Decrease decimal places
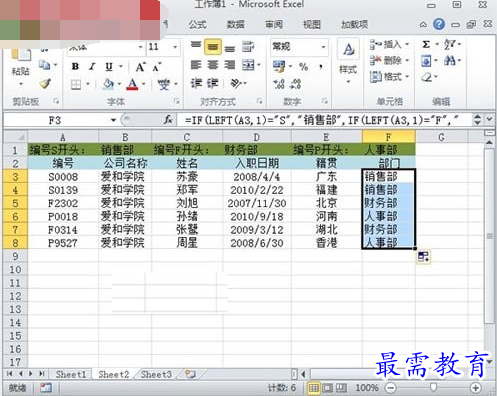Viewport: 497px width, 396px height. [296, 84]
